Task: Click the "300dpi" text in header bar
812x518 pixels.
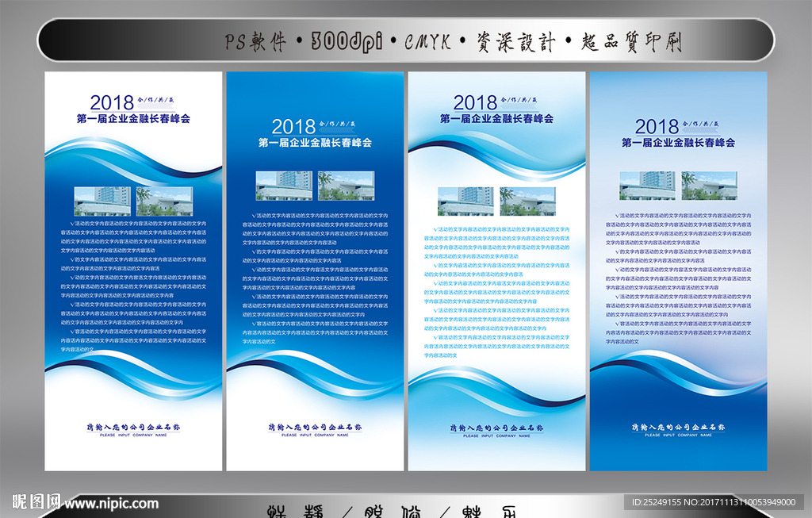Action: (347, 41)
